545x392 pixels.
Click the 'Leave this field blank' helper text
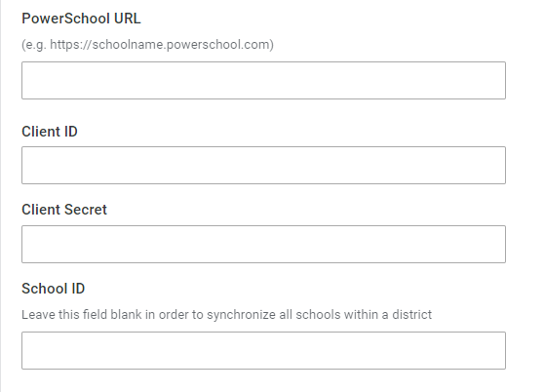tap(226, 315)
